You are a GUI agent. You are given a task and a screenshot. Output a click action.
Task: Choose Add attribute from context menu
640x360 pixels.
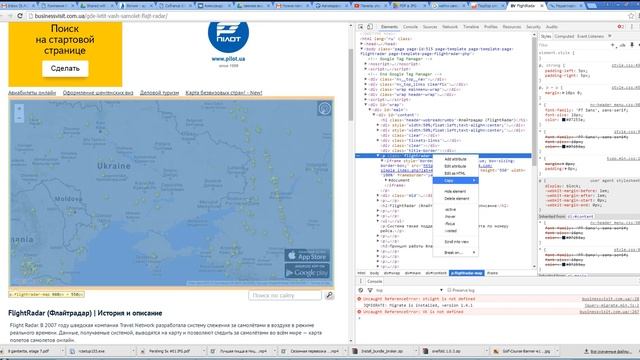coord(455,159)
